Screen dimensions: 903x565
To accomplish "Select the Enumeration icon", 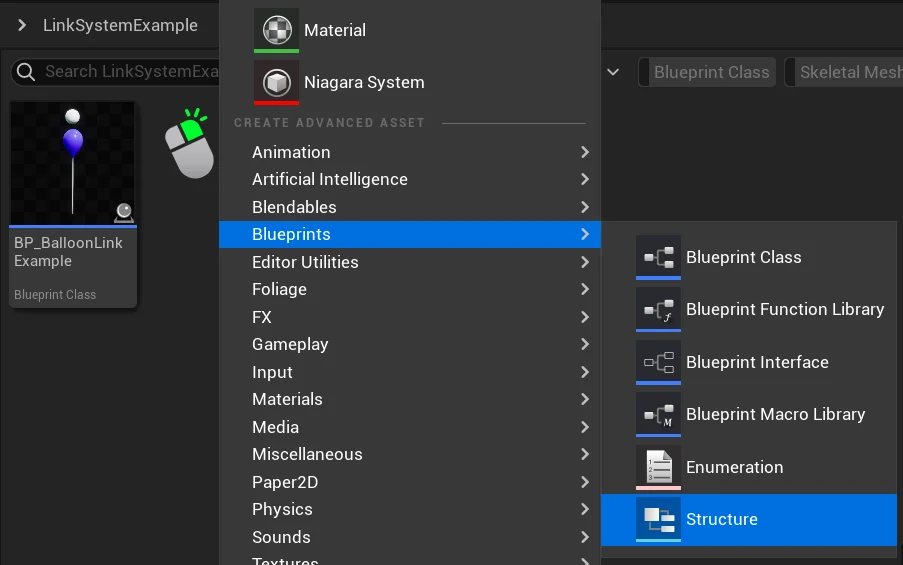I will click(x=658, y=467).
